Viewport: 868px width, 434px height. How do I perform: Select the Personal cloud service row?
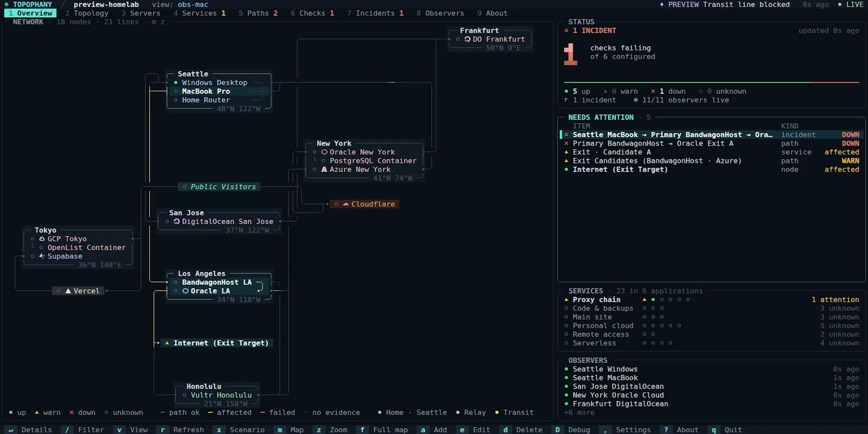point(712,325)
